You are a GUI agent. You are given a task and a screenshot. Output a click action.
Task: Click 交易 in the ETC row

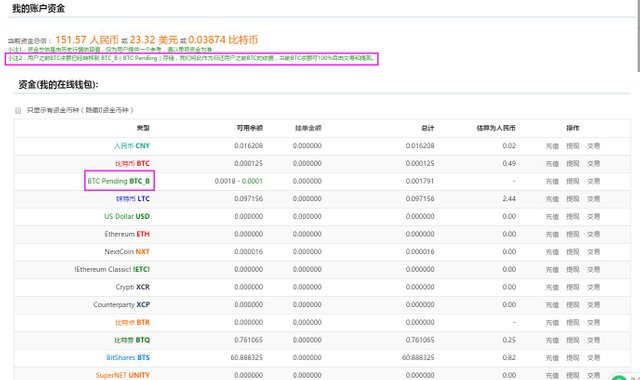tap(593, 269)
